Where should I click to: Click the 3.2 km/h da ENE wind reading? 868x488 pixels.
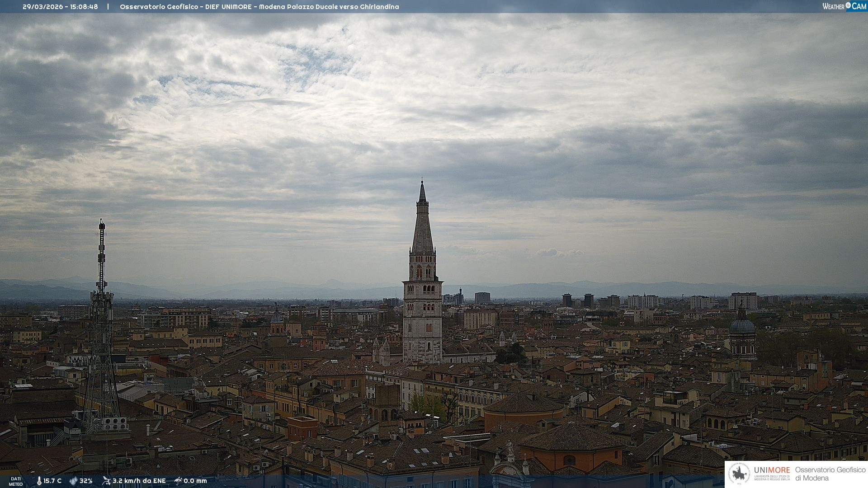(x=139, y=481)
